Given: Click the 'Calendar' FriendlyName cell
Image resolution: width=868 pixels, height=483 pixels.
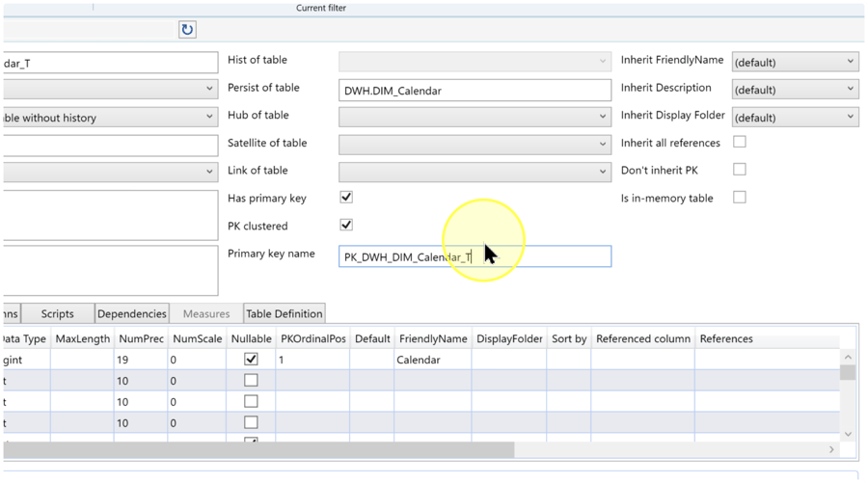Looking at the screenshot, I should [433, 360].
